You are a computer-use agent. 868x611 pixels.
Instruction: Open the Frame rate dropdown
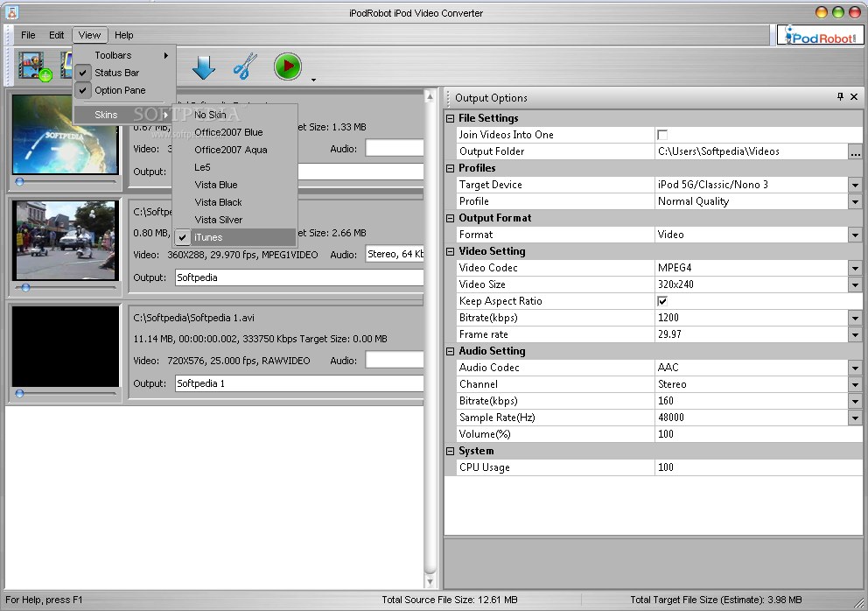click(855, 334)
